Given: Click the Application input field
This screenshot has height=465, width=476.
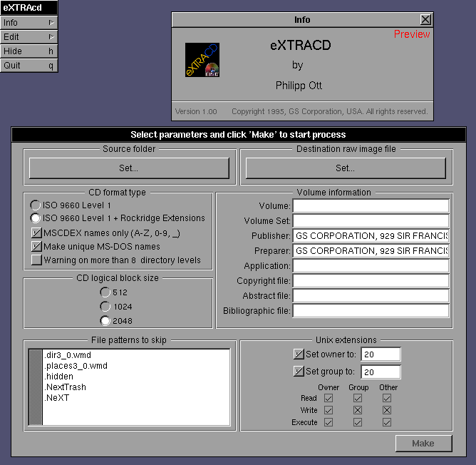Looking at the screenshot, I should pyautogui.click(x=371, y=265).
